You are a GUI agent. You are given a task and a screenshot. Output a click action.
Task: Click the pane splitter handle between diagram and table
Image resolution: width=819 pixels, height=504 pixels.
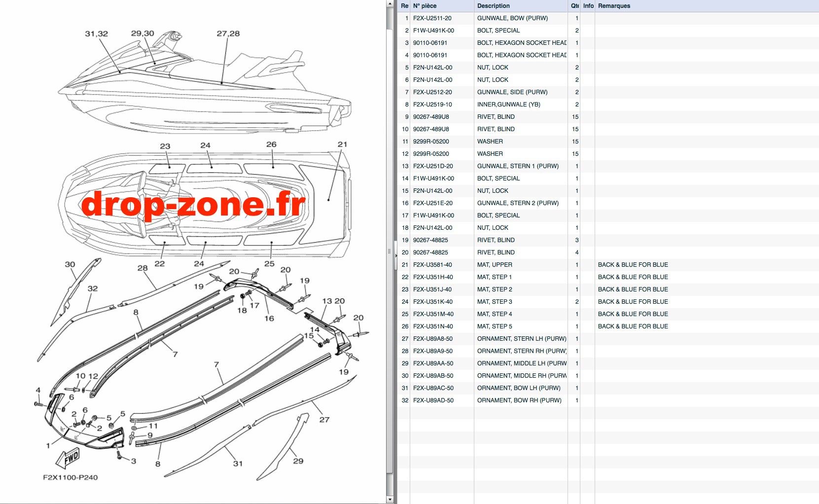[x=395, y=252]
